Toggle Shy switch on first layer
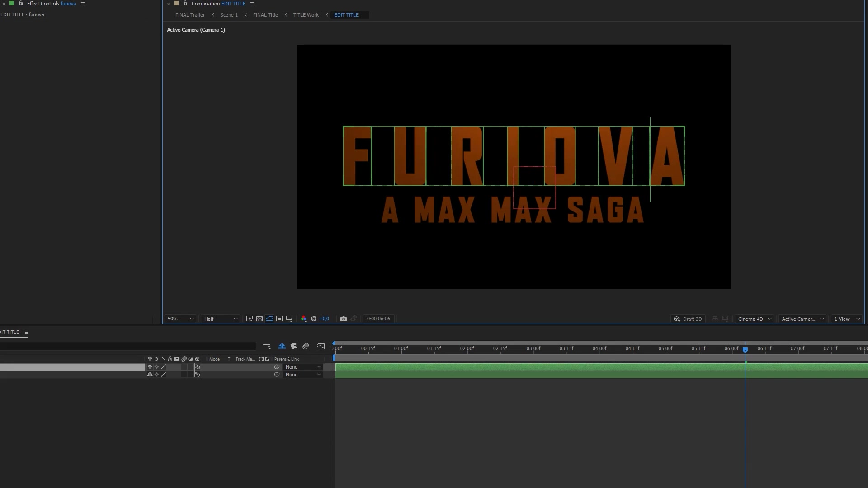Screen dimensions: 868x488 [x=150, y=367]
